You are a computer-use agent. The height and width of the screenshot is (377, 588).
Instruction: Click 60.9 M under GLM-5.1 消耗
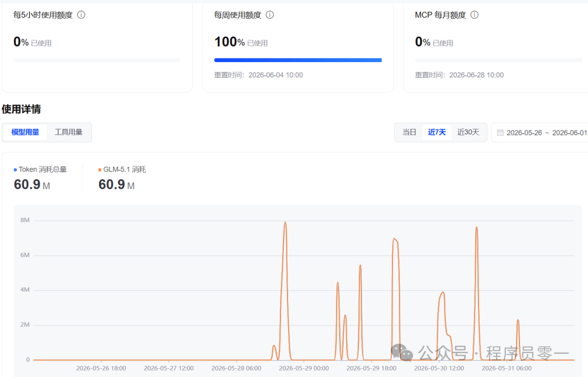pyautogui.click(x=117, y=185)
